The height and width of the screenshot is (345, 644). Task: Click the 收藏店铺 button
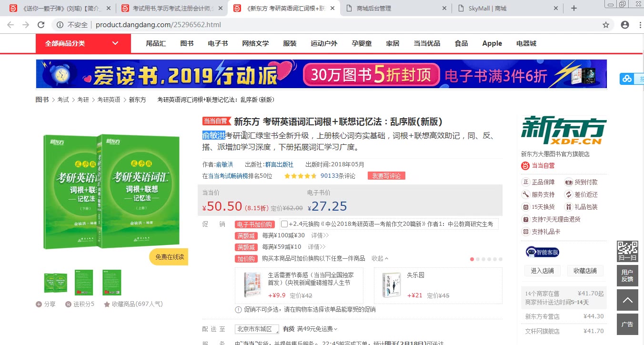tap(585, 271)
